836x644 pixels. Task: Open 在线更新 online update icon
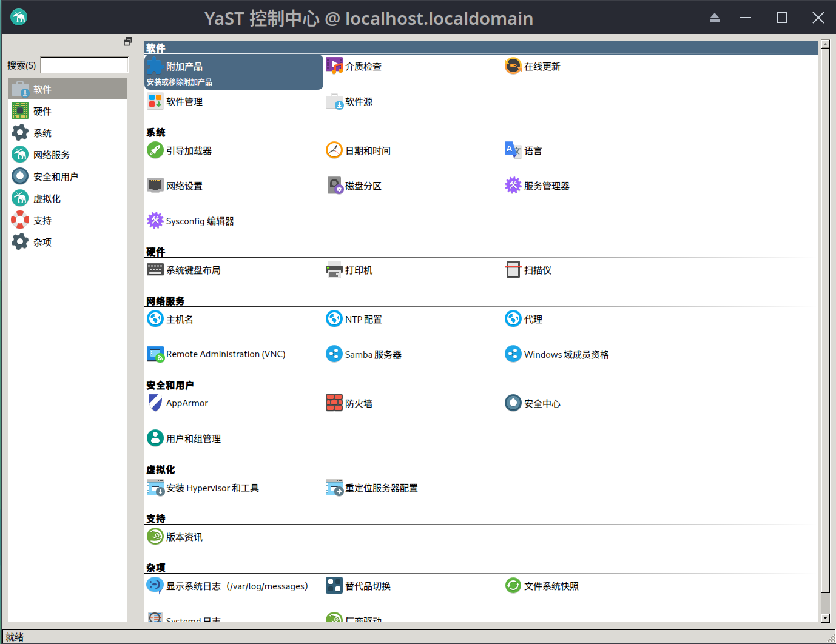pos(513,65)
